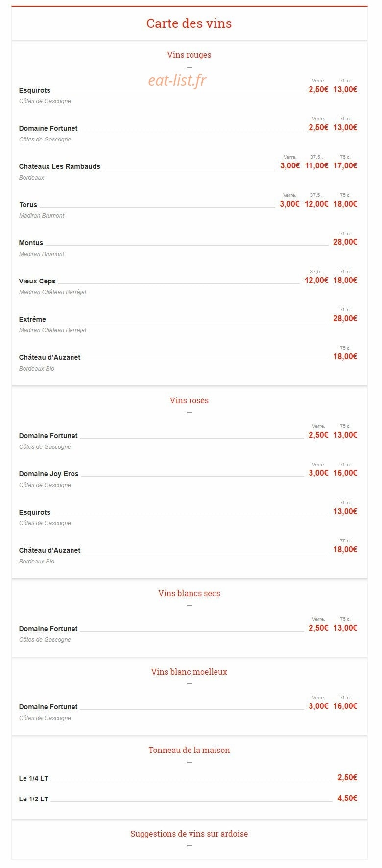The width and height of the screenshot is (382, 868).
Task: Click the Torus 37,5 price 12,00€
Action: click(316, 204)
